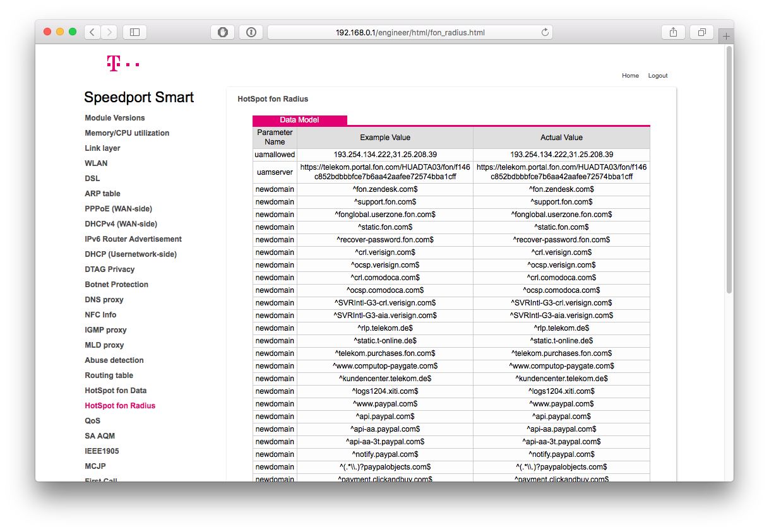Click the Home link
The height and width of the screenshot is (532, 769).
coord(630,75)
